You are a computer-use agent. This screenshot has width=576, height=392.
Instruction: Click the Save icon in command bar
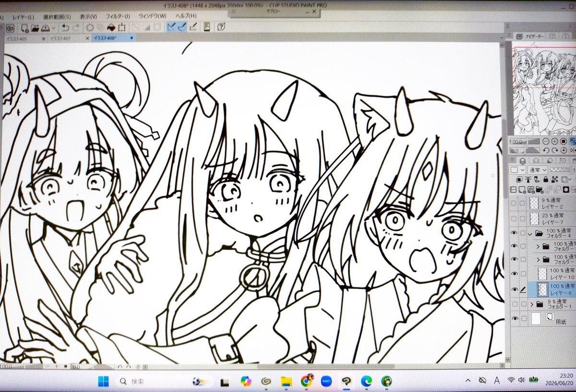(x=45, y=28)
